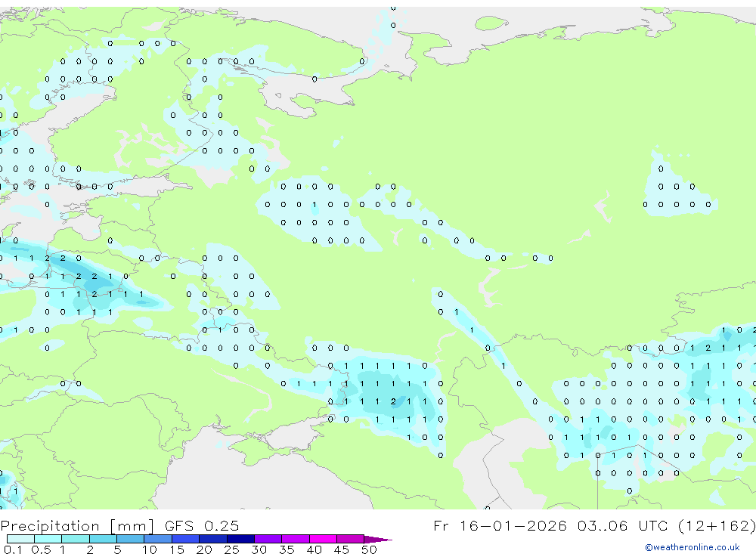756x554 pixels.
Task: Click the 'Fr 16-01-2026' date text
Action: 500,525
